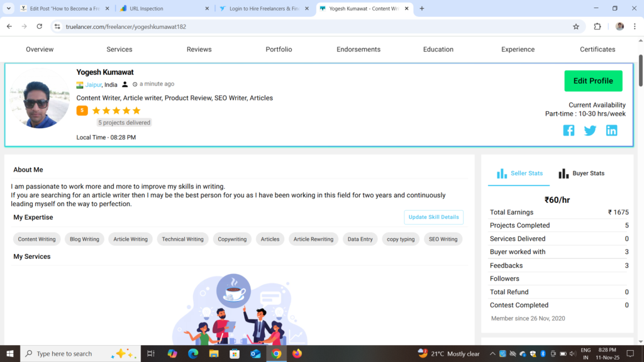Image resolution: width=644 pixels, height=362 pixels.
Task: Open Microsoft Edge in the taskbar
Action: 193,354
